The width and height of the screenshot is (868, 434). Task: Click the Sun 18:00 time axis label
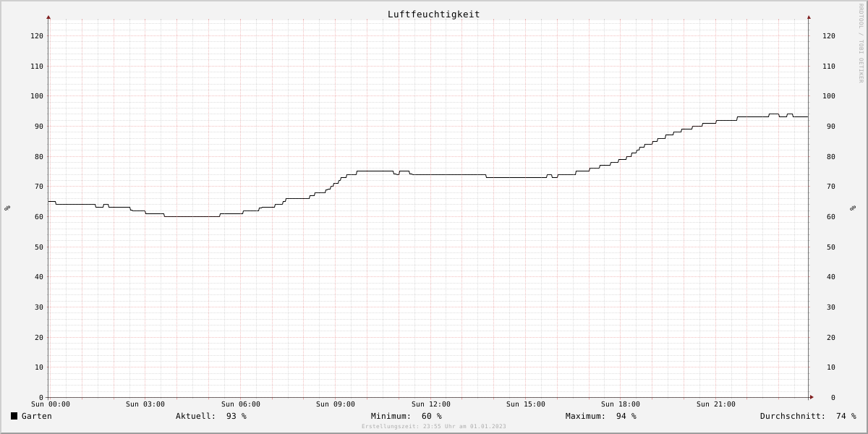tap(621, 404)
